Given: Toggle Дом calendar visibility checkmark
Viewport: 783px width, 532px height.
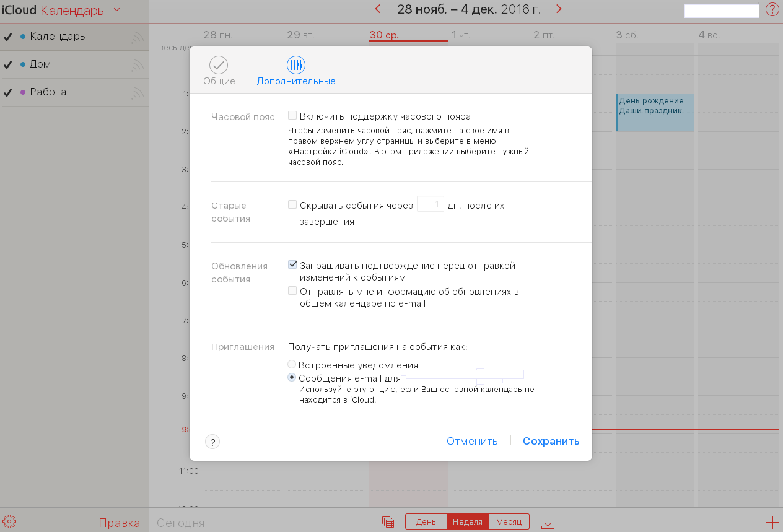Looking at the screenshot, I should (x=7, y=64).
